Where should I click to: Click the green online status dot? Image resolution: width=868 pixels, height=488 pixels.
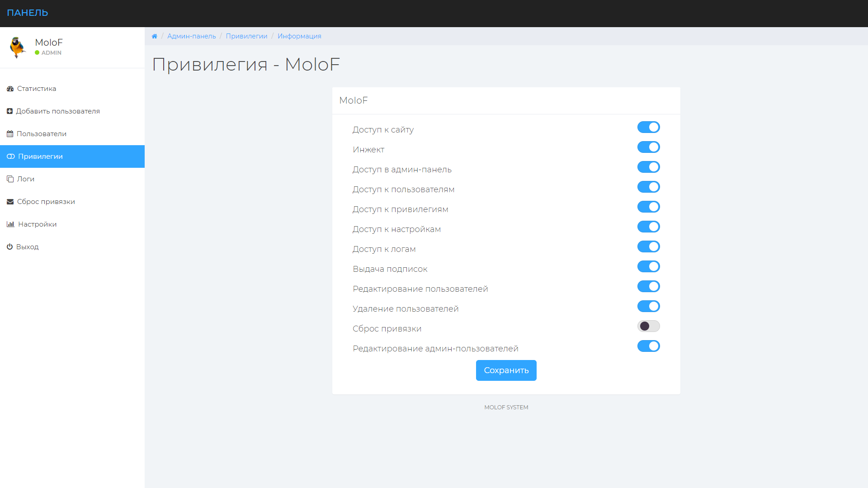tap(37, 53)
